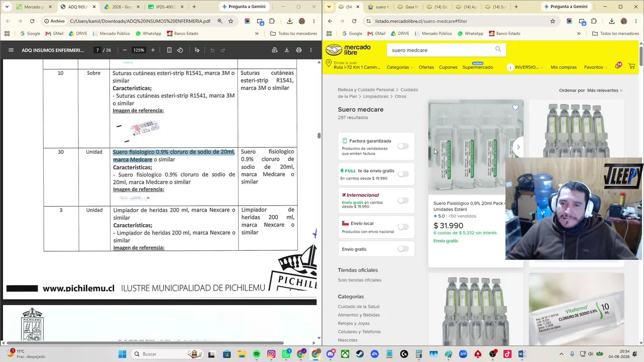Toggle the Factura garantizada filter
The width and height of the screenshot is (644, 362).
[x=403, y=146]
